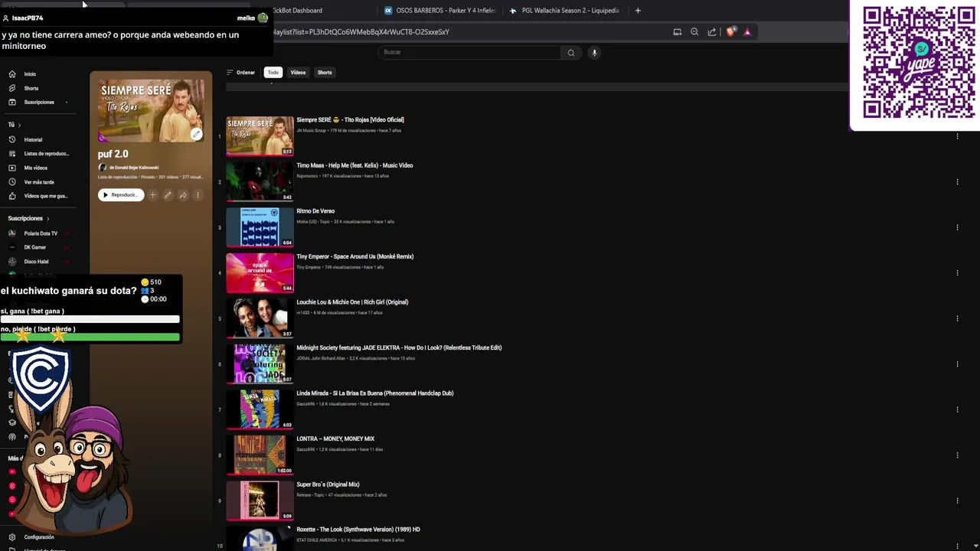Click the voice search microphone icon
This screenshot has width=980, height=551.
click(x=594, y=53)
